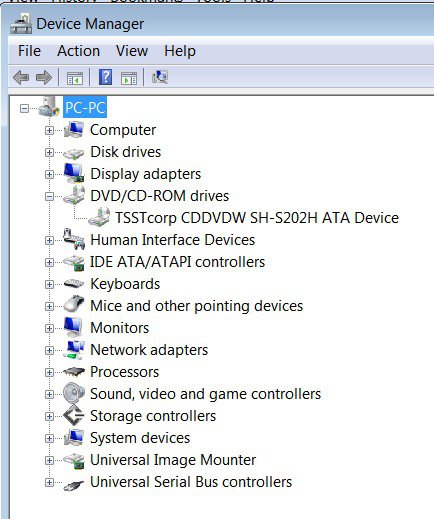This screenshot has height=519, width=434.
Task: Open the View menu
Action: click(132, 51)
